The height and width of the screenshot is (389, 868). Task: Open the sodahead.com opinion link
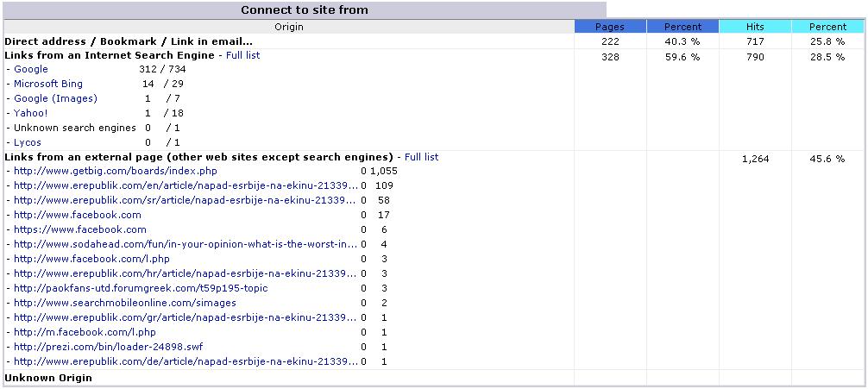[186, 244]
